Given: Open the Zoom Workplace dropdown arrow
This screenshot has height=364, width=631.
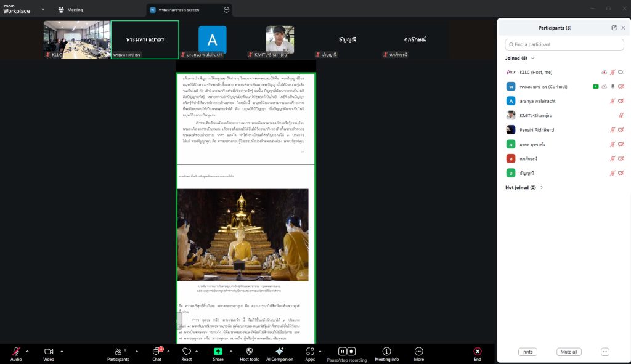Looking at the screenshot, I should tap(43, 9).
